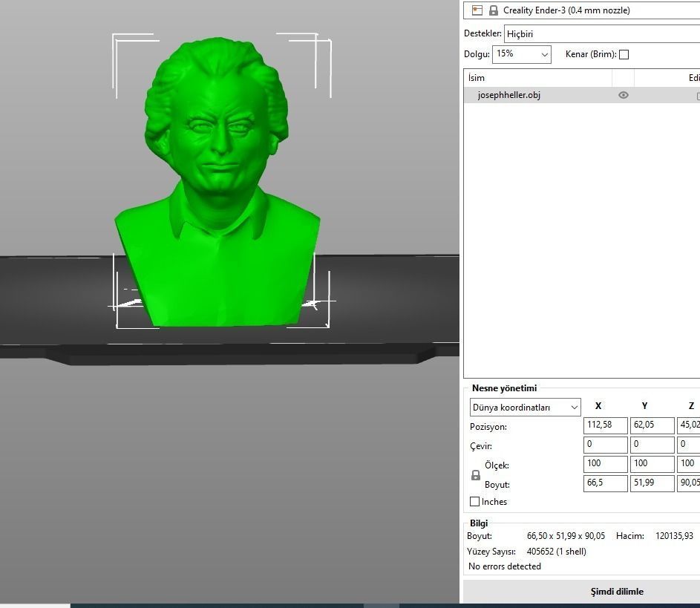
Task: Open the Creality Ender-3 printer dropdown
Action: point(582,10)
